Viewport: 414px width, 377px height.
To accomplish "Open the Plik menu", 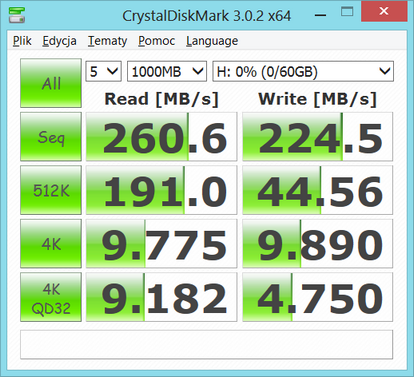I will [22, 41].
